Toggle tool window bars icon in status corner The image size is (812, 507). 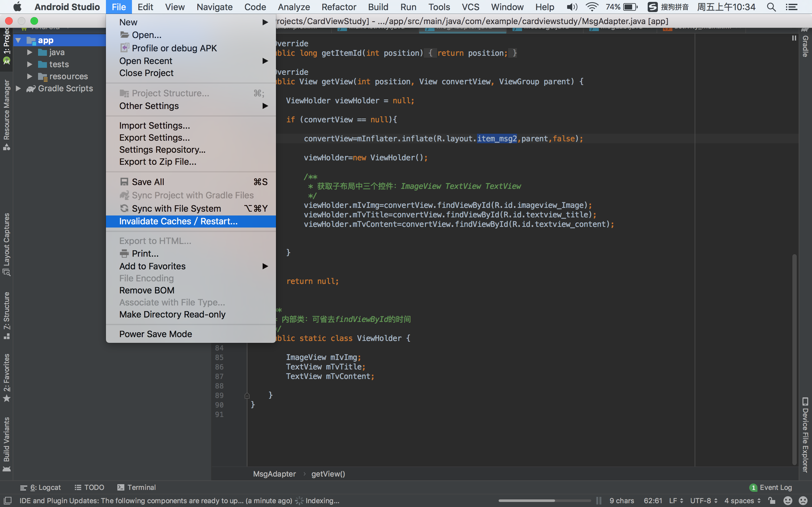[x=7, y=501]
